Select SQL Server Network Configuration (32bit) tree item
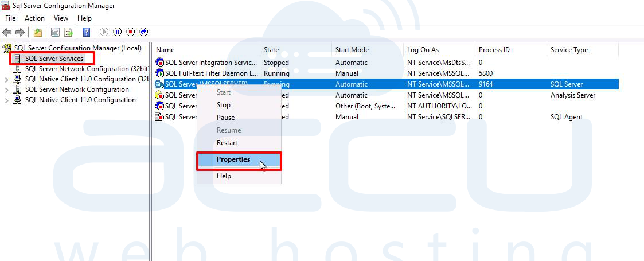Viewport: 644px width, 261px height. point(86,69)
